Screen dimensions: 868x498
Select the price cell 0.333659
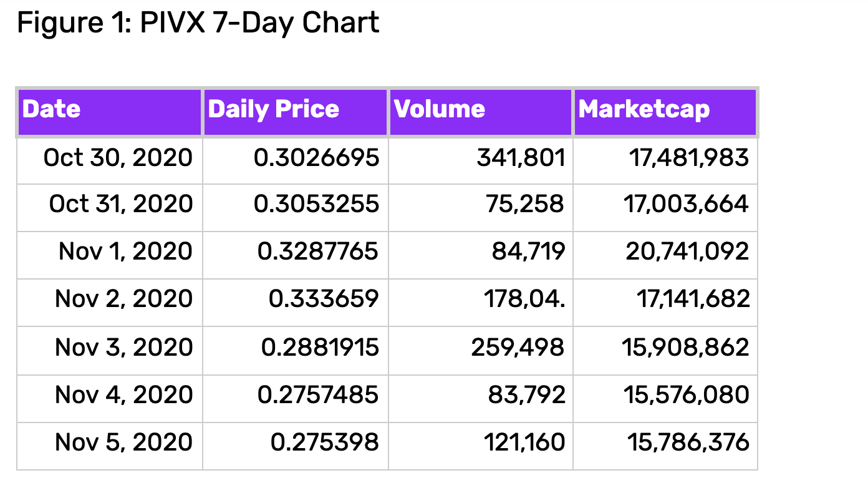[x=296, y=303]
